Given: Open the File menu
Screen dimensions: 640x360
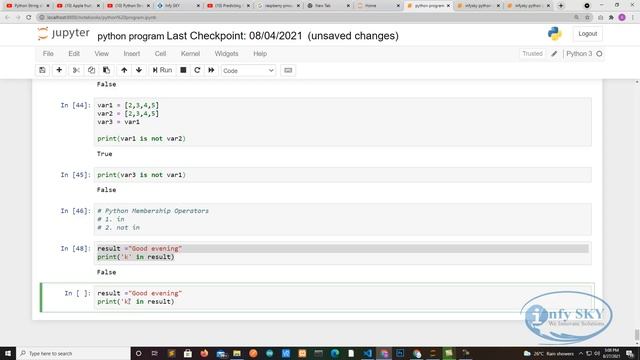Looking at the screenshot, I should point(48,54).
